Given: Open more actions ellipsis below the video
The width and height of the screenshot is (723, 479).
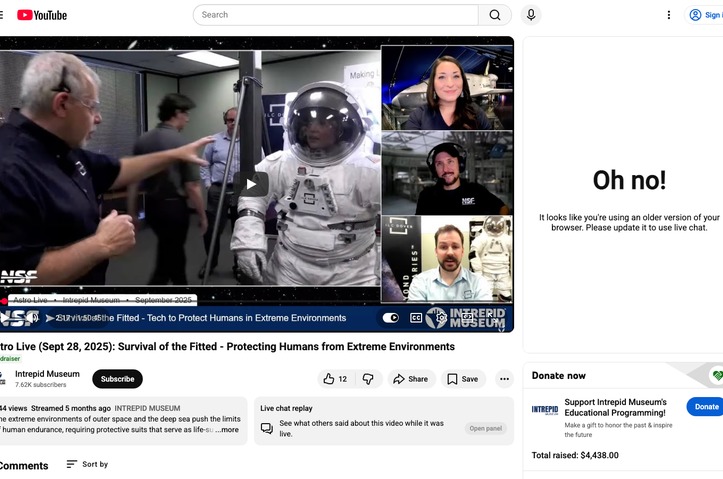Looking at the screenshot, I should click(x=504, y=379).
